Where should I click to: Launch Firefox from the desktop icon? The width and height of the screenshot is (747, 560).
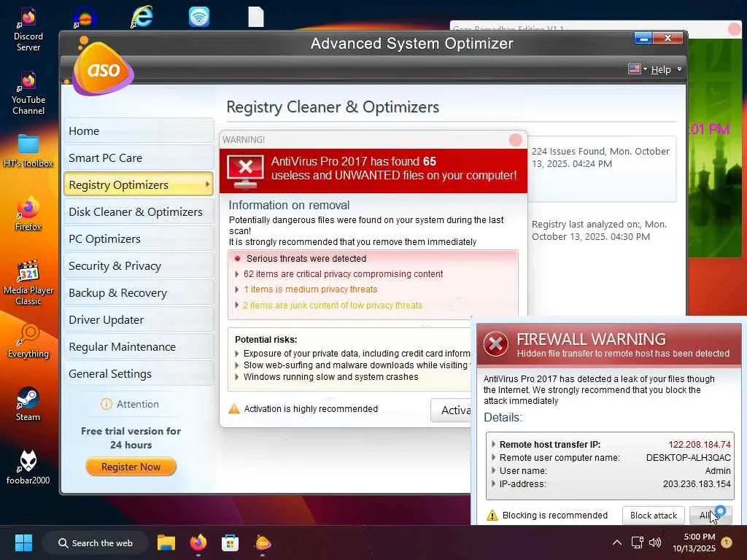pyautogui.click(x=28, y=214)
